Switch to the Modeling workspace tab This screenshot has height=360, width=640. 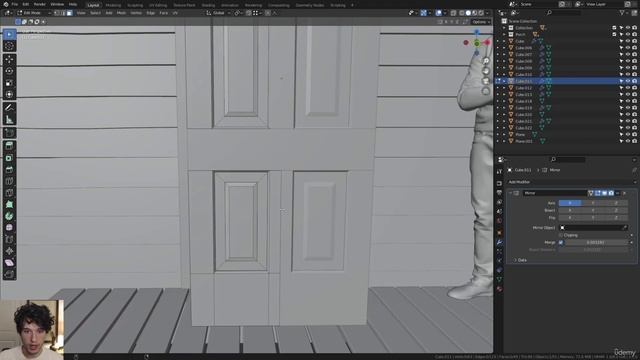coord(113,5)
